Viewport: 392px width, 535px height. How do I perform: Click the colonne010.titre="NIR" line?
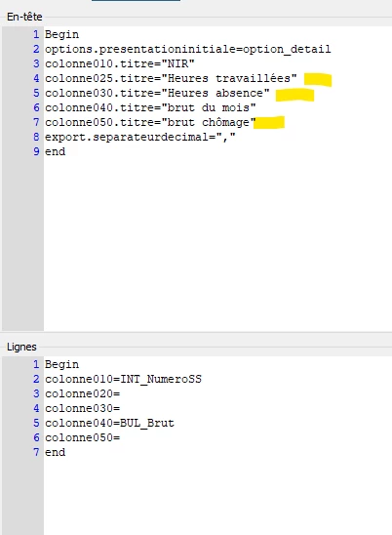120,63
